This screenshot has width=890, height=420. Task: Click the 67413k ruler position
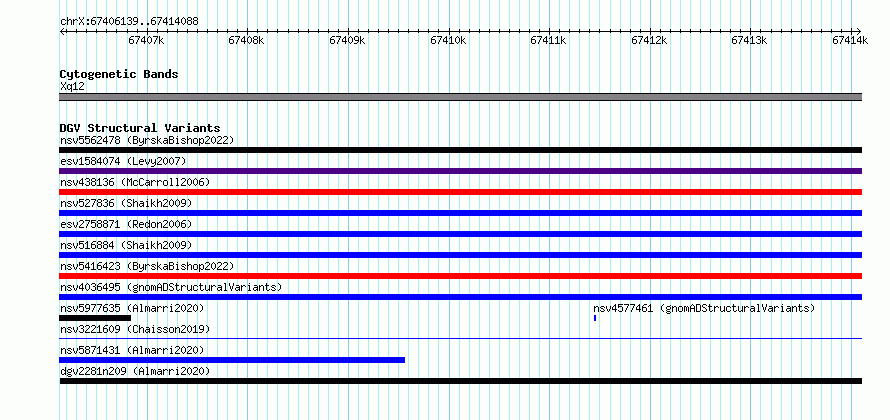coord(749,40)
